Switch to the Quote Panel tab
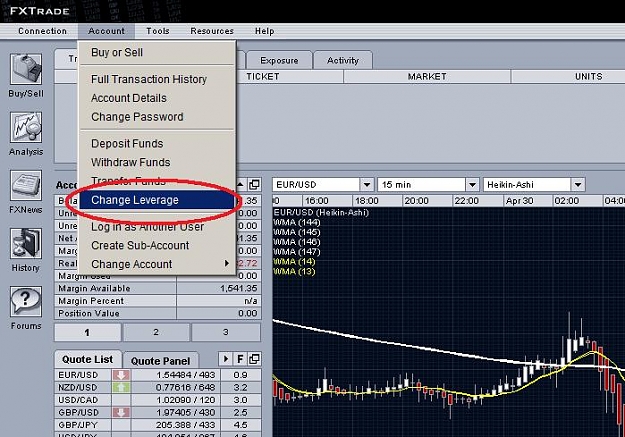The width and height of the screenshot is (625, 437). pos(160,361)
